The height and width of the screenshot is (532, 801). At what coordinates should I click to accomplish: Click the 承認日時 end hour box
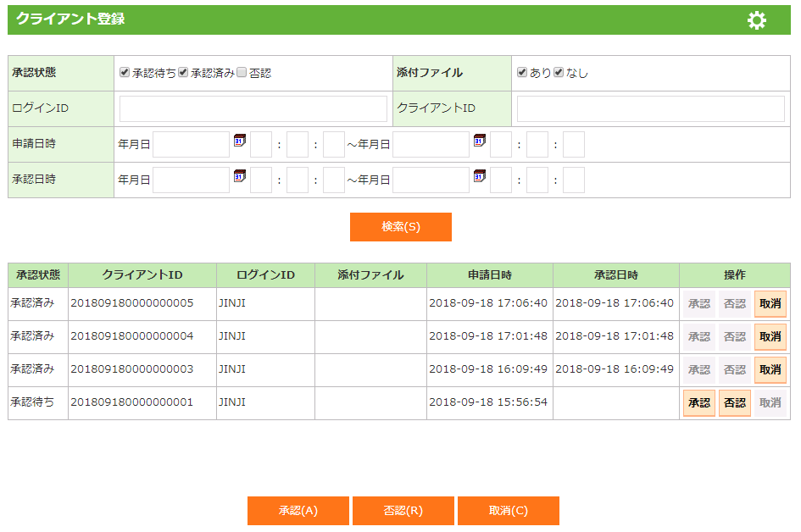click(x=501, y=180)
